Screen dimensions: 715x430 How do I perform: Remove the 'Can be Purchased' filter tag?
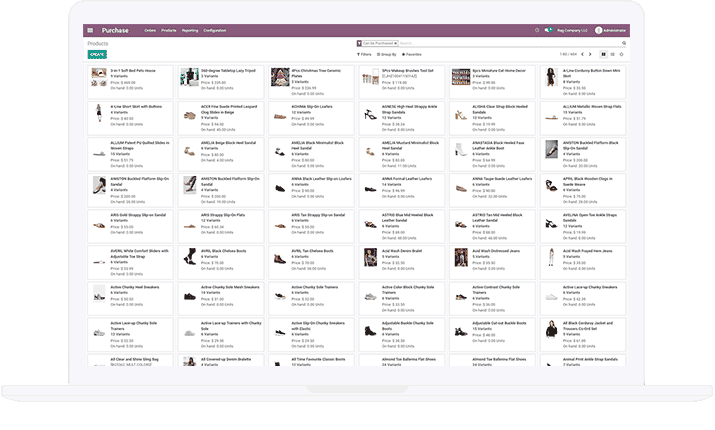(395, 44)
